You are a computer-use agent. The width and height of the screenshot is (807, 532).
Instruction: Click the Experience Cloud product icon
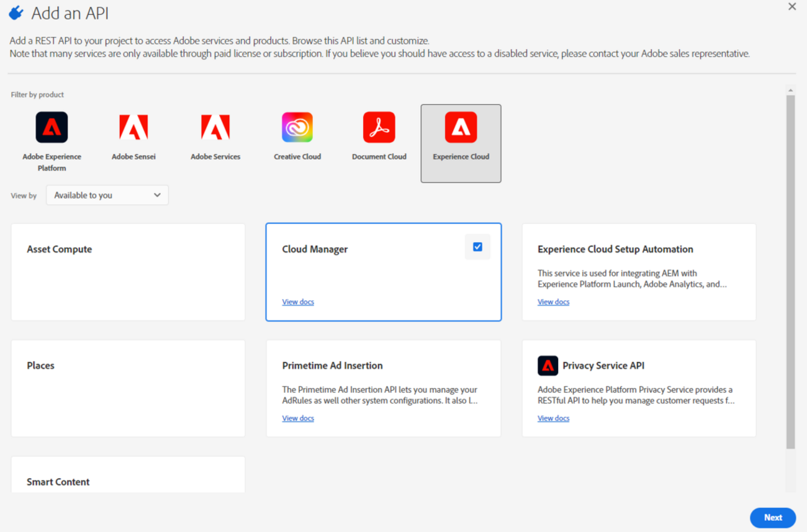(461, 127)
